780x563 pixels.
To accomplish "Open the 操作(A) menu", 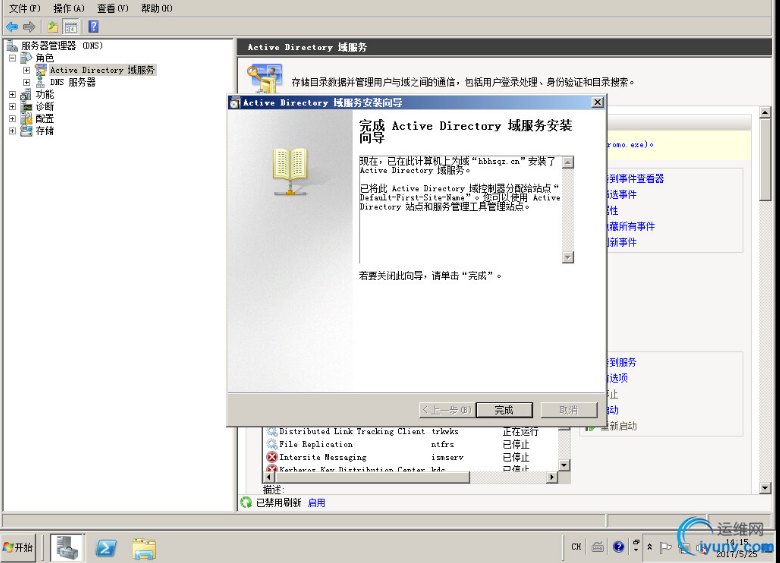I will pos(69,8).
